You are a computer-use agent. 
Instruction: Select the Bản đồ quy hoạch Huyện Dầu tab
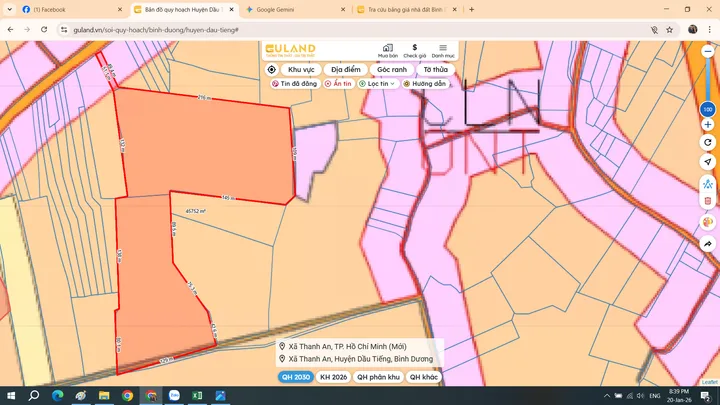[182, 10]
